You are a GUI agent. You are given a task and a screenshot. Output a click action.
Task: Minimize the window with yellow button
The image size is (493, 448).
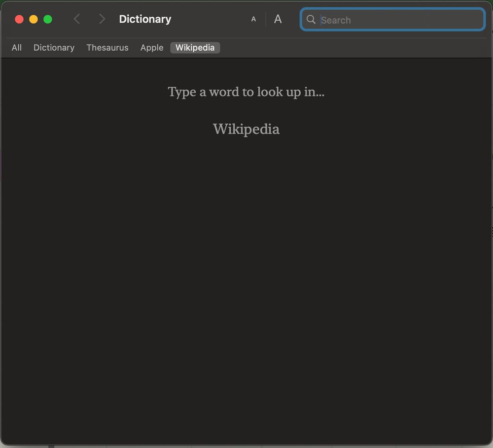pyautogui.click(x=34, y=20)
